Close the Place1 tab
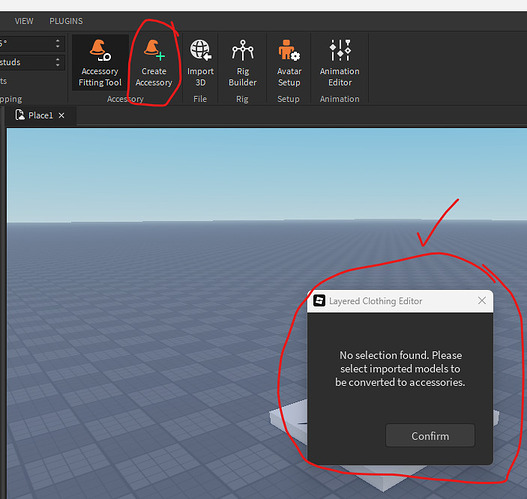The image size is (527, 499). (x=61, y=116)
